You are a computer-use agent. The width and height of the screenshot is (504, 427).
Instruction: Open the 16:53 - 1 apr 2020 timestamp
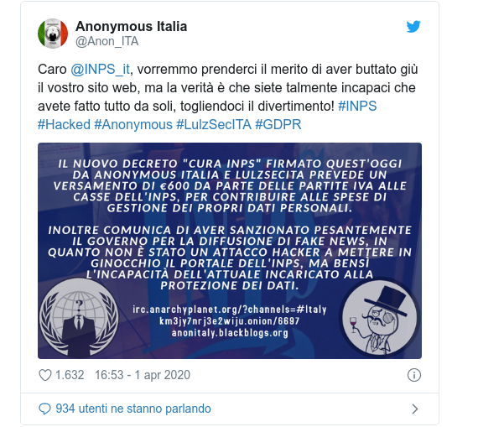(143, 375)
